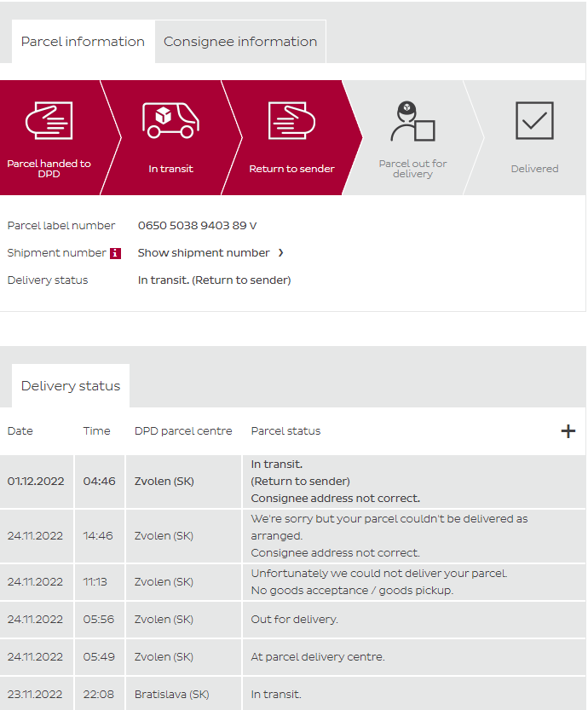Click the DPD parcel centre column header
The image size is (588, 710).
(x=183, y=431)
